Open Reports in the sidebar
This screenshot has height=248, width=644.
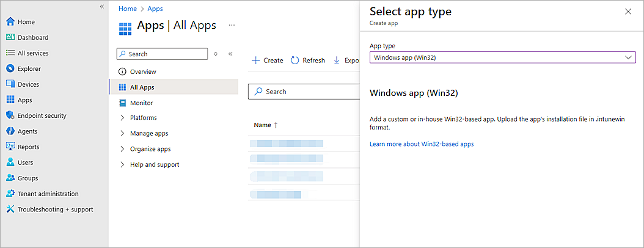[x=23, y=147]
